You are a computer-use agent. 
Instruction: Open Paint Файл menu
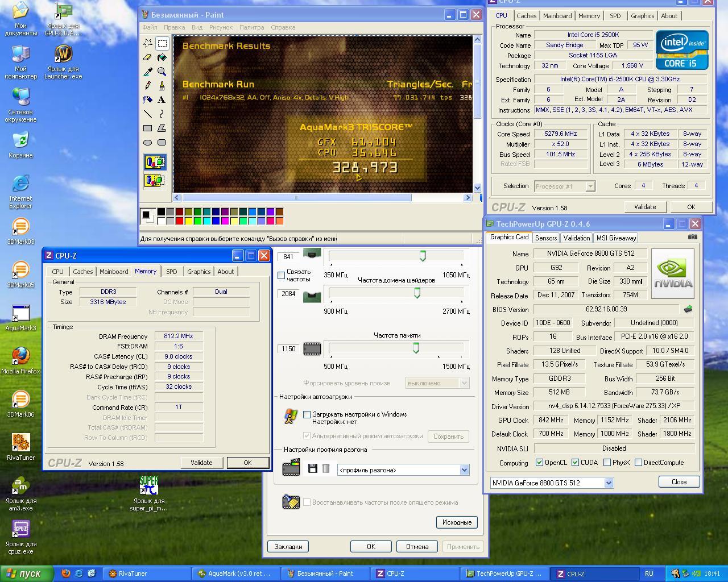coord(150,27)
